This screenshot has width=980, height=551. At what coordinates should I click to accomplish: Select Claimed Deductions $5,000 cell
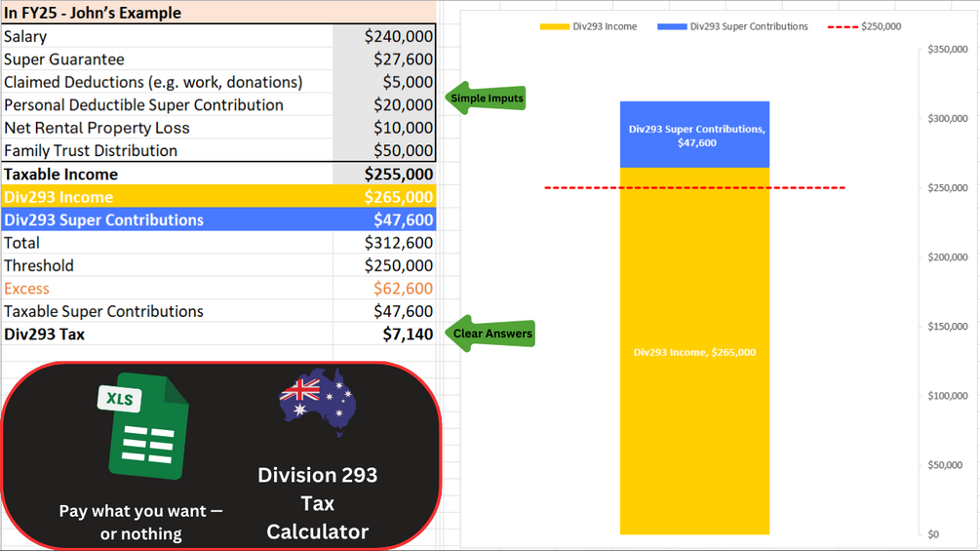click(384, 82)
